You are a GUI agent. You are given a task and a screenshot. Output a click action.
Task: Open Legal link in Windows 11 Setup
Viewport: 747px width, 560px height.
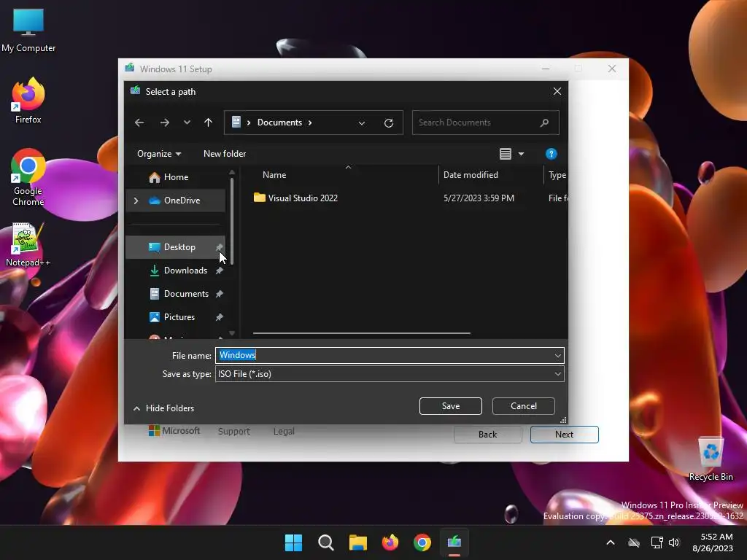click(284, 432)
